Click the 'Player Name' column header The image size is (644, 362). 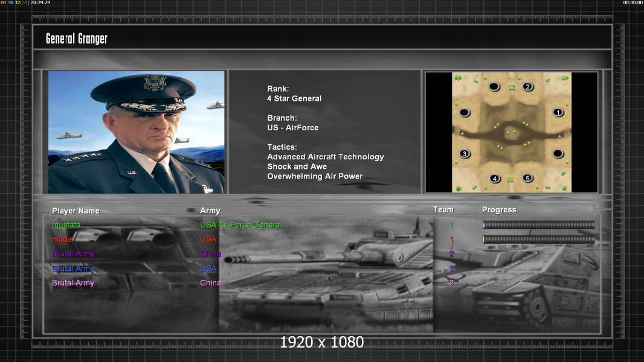click(76, 211)
